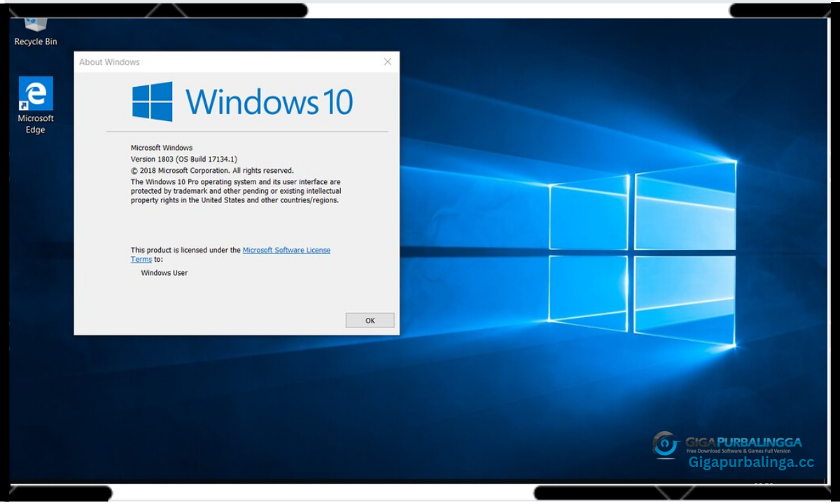Select the "Version 1803 (OS Build 17134.1)" text
This screenshot has width=840, height=504.
click(x=184, y=159)
